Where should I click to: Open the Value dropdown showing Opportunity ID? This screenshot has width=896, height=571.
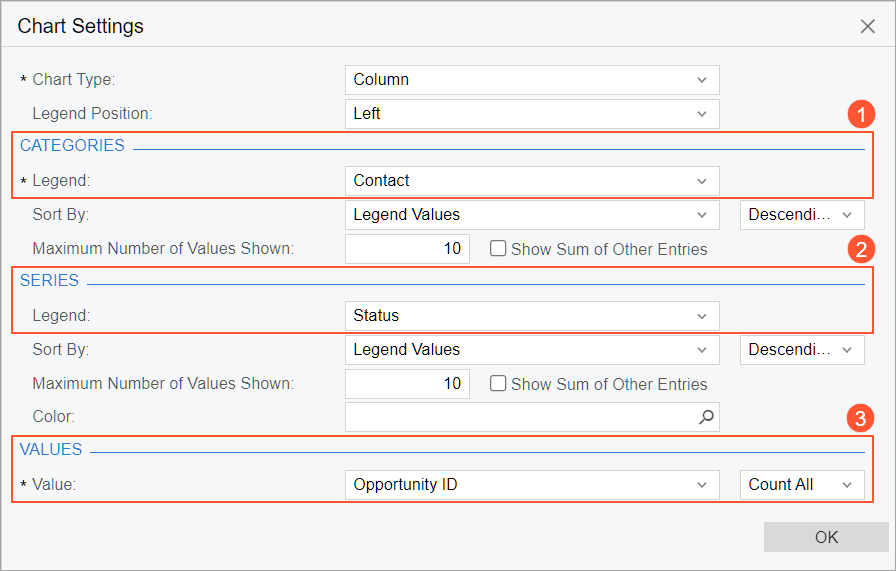point(531,485)
